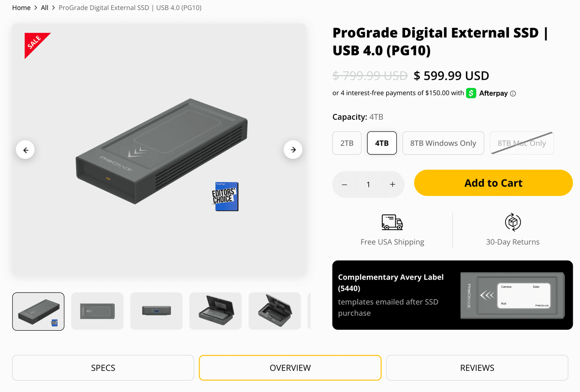Click the Afterpay green logo icon
This screenshot has width=580, height=392.
pyautogui.click(x=471, y=93)
